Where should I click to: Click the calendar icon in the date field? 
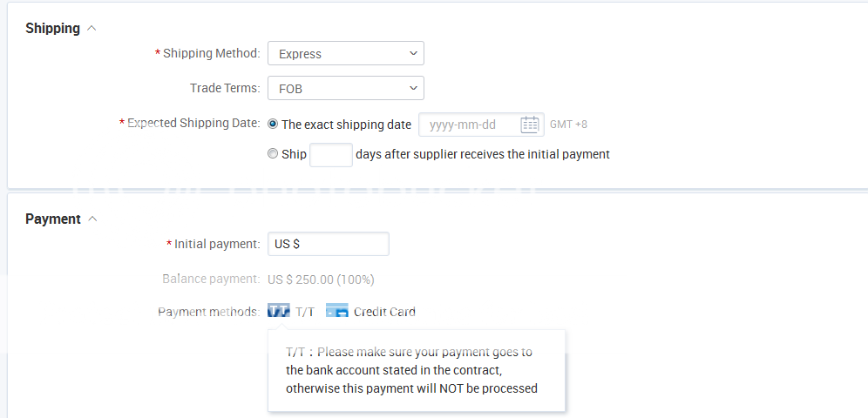point(530,125)
